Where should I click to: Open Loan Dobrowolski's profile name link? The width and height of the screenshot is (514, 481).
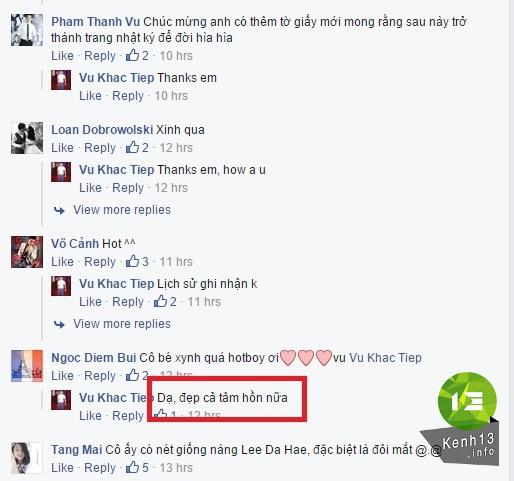tap(102, 130)
